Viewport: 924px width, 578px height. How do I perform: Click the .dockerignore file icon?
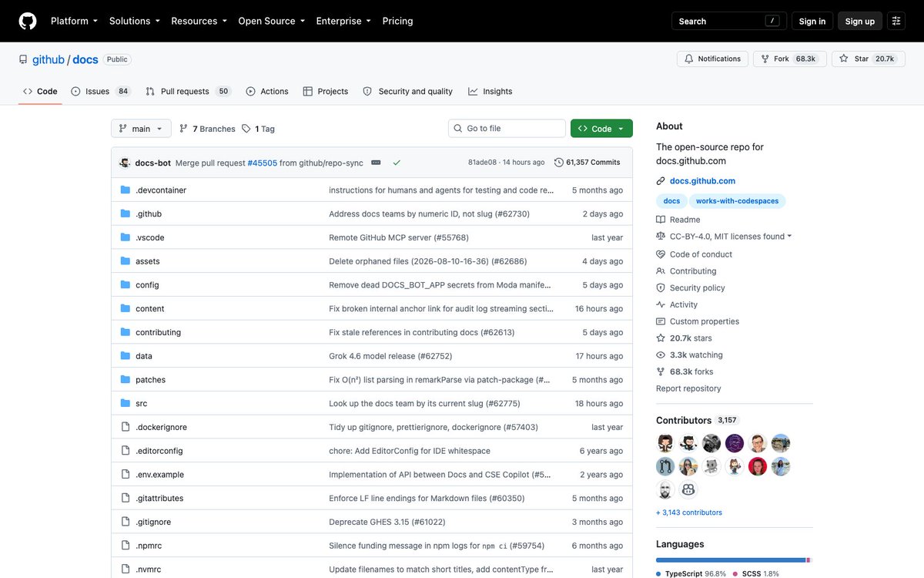coord(126,427)
